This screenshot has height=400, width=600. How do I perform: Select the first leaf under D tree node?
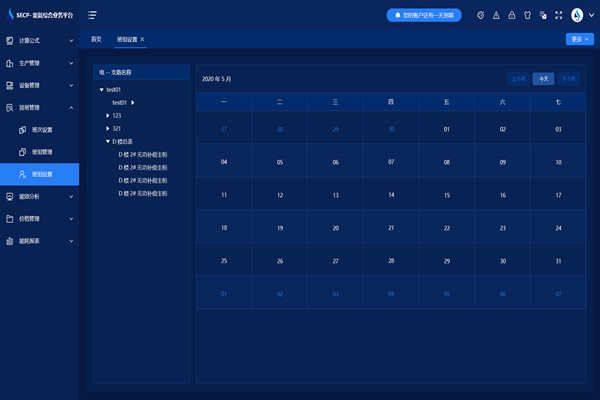click(x=150, y=155)
